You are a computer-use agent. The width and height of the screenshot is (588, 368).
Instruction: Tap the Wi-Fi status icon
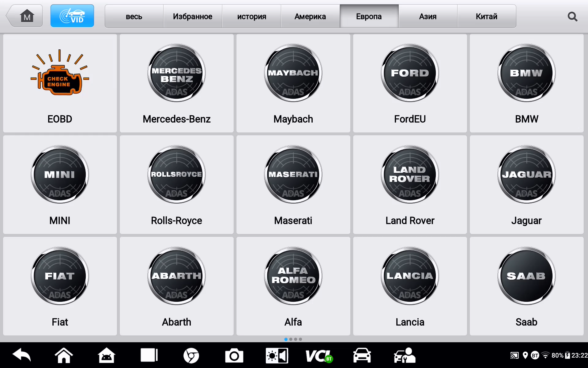545,355
